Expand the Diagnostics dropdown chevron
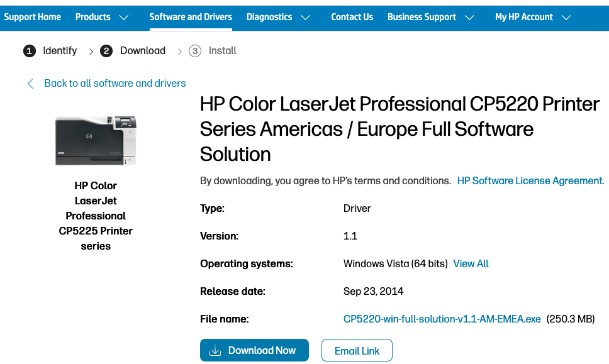The height and width of the screenshot is (364, 609). [306, 18]
